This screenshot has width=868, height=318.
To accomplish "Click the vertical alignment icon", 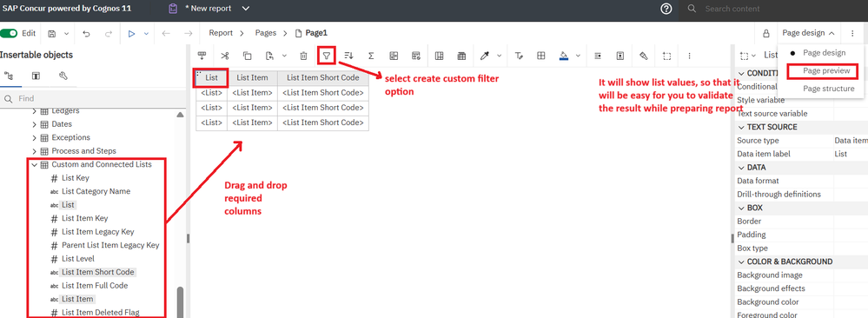I will point(620,56).
